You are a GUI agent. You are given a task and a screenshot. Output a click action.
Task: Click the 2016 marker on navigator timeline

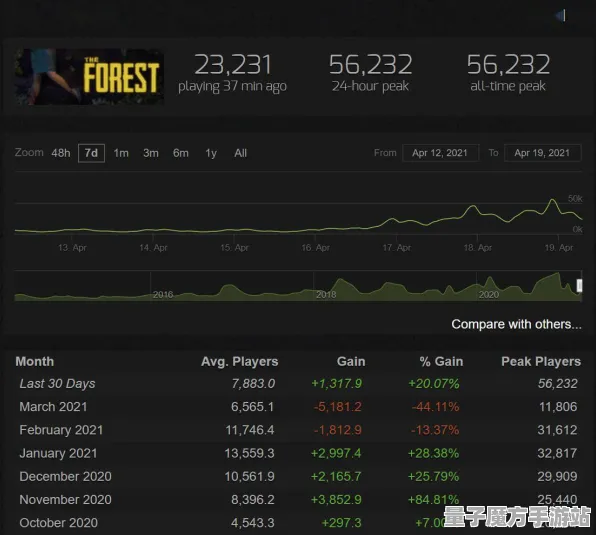click(163, 294)
